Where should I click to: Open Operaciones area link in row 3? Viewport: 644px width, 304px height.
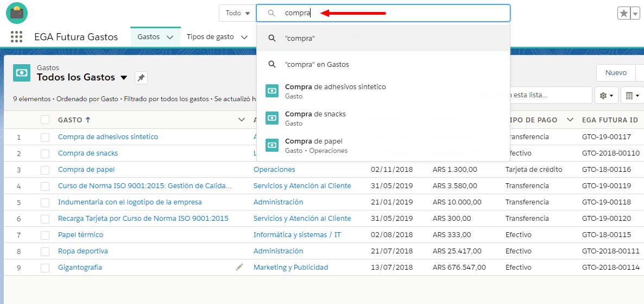coord(274,170)
